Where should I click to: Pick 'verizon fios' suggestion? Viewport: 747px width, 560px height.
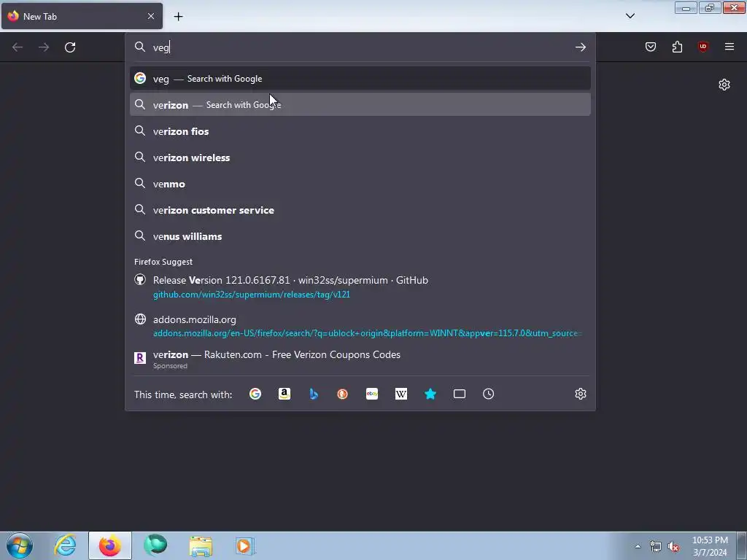click(360, 131)
